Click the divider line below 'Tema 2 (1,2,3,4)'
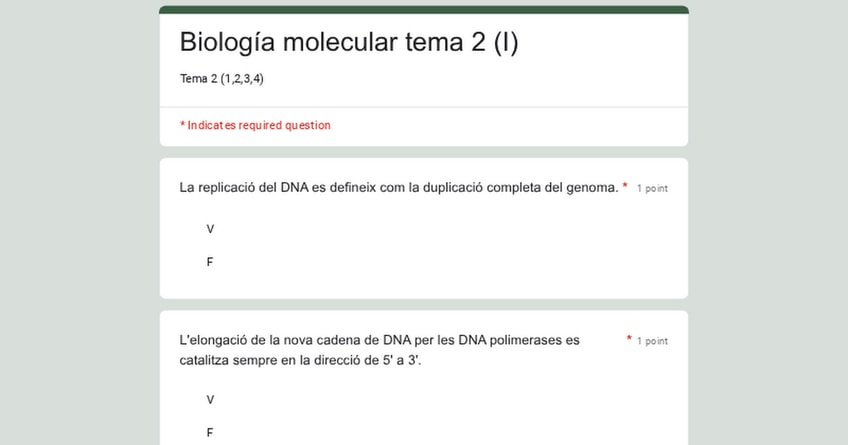 [x=423, y=107]
